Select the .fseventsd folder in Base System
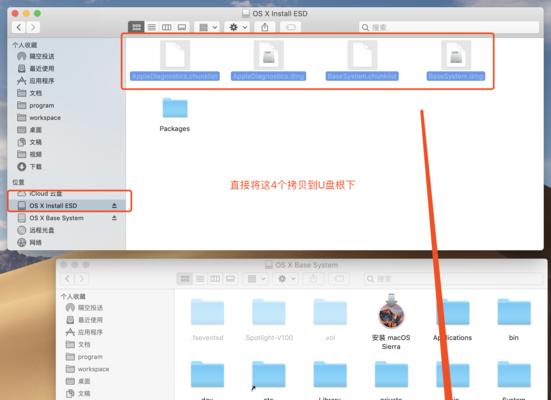This screenshot has height=400, width=551. coord(207,320)
